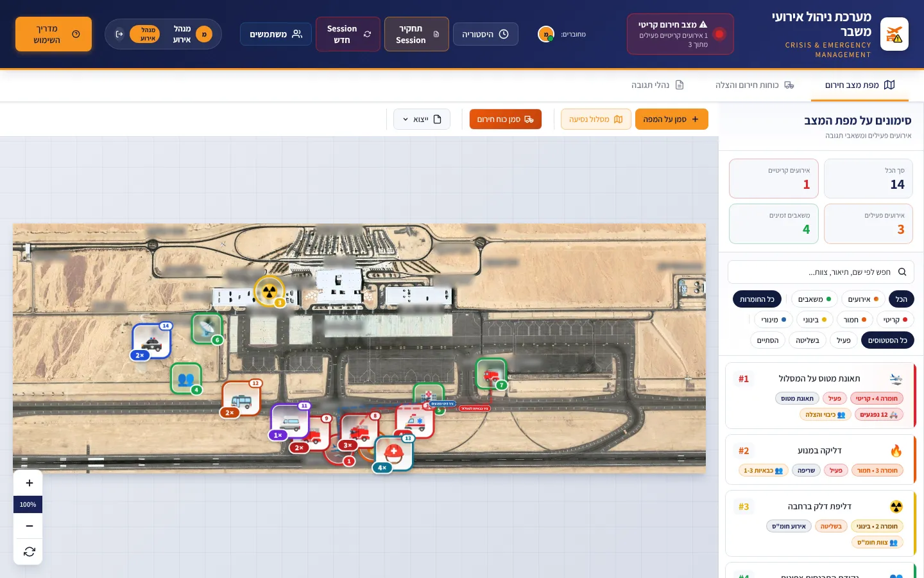Click the סמן על המפה button

(672, 119)
